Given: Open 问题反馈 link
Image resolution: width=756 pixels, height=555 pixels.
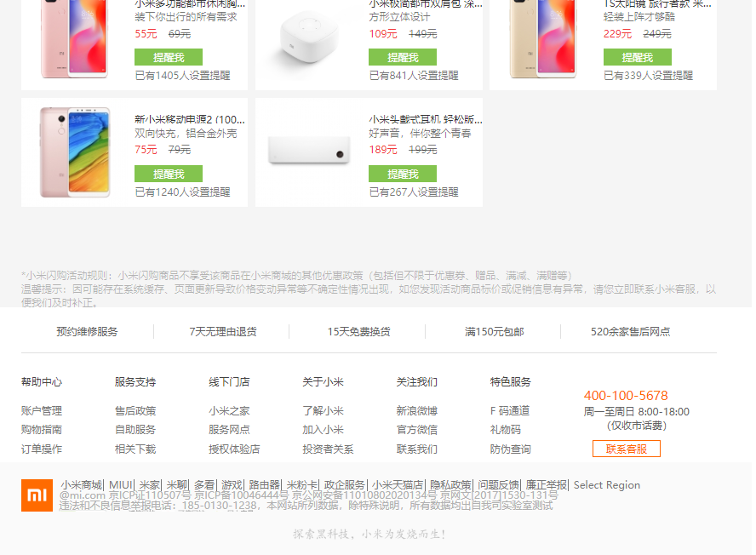Looking at the screenshot, I should tap(499, 484).
